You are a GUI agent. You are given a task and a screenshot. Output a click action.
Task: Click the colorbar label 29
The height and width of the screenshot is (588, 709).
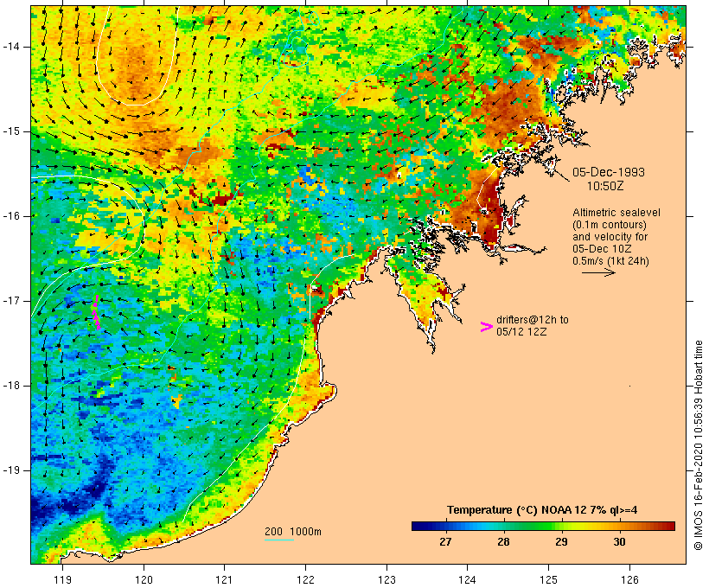point(561,542)
